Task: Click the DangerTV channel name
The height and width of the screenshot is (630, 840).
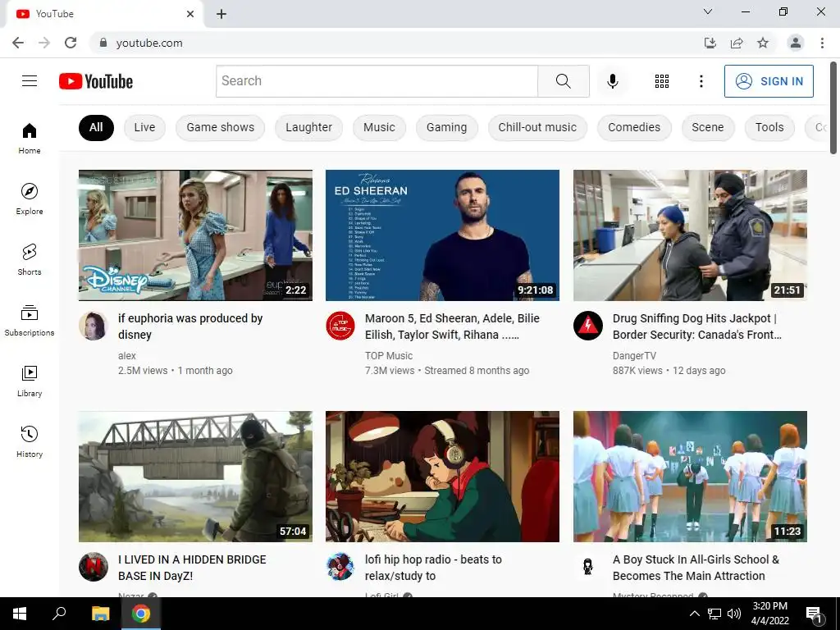Action: click(x=634, y=356)
